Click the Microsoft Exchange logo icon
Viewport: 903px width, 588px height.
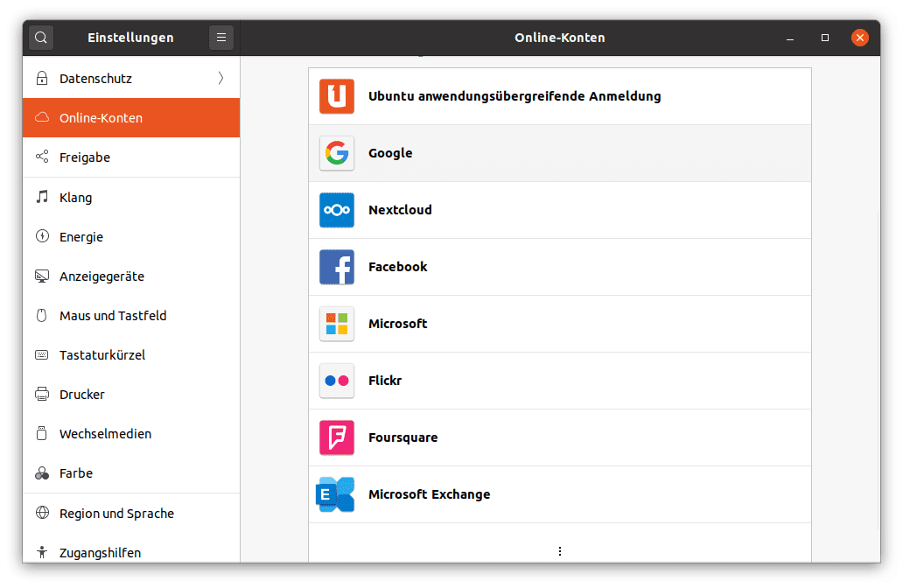click(336, 494)
